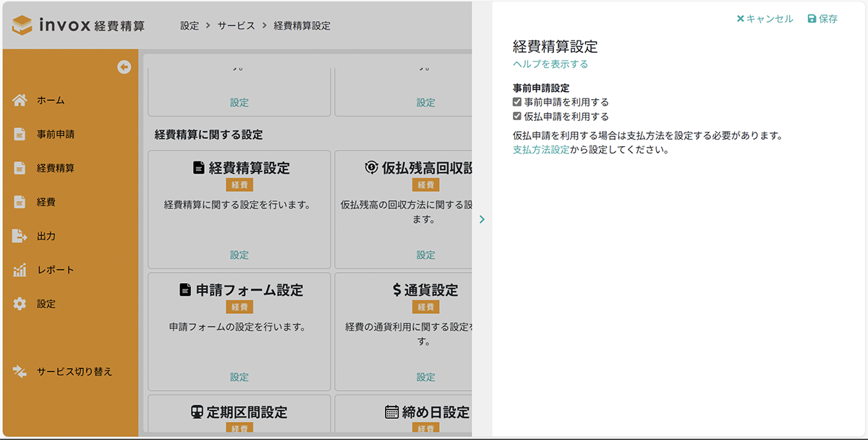This screenshot has height=440, width=868.
Task: Click the サービス切り替え swap icon
Action: click(x=20, y=372)
